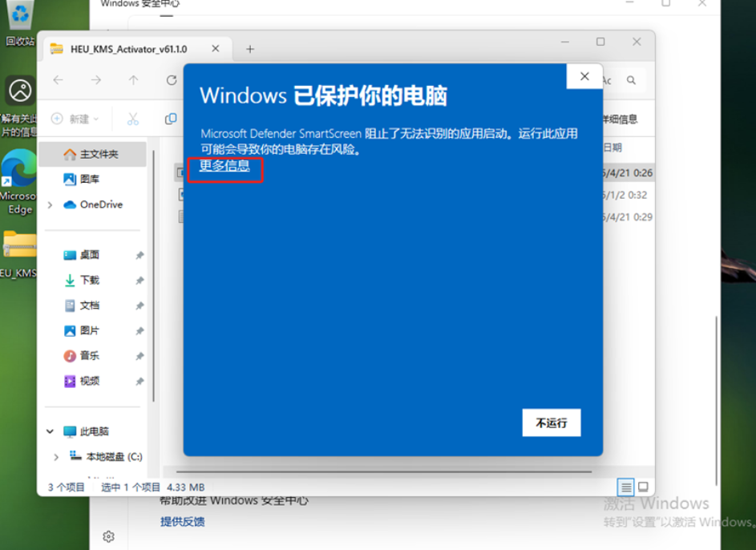Image resolution: width=756 pixels, height=550 pixels.
Task: Maximize the File Explorer window
Action: click(x=600, y=42)
